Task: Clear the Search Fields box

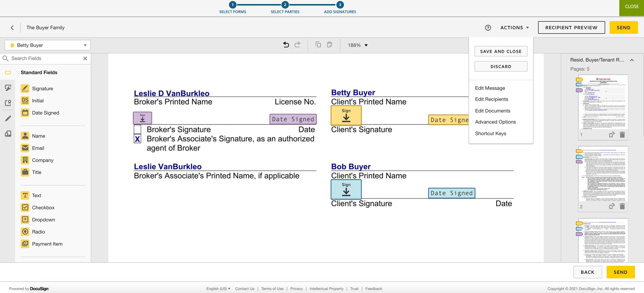Action: (85, 58)
